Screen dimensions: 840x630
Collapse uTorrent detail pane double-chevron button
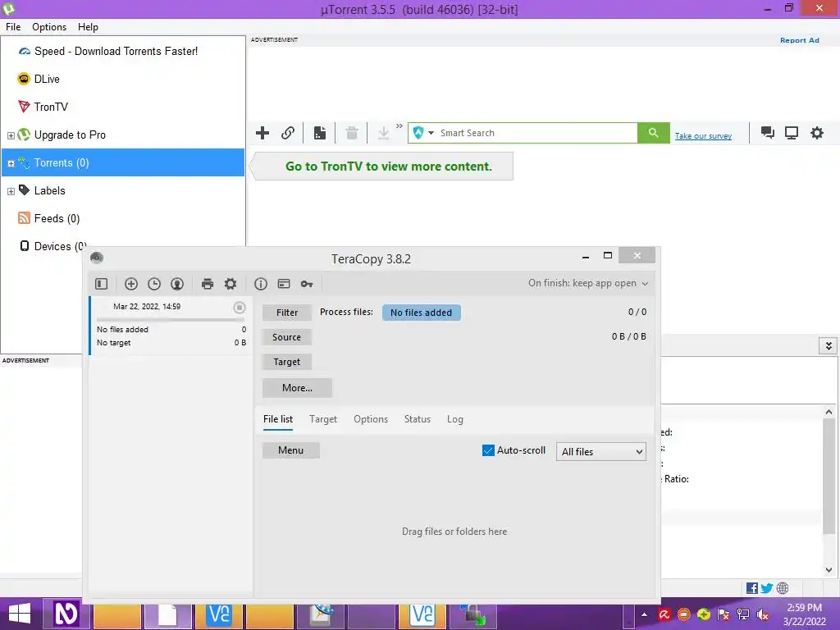[829, 345]
